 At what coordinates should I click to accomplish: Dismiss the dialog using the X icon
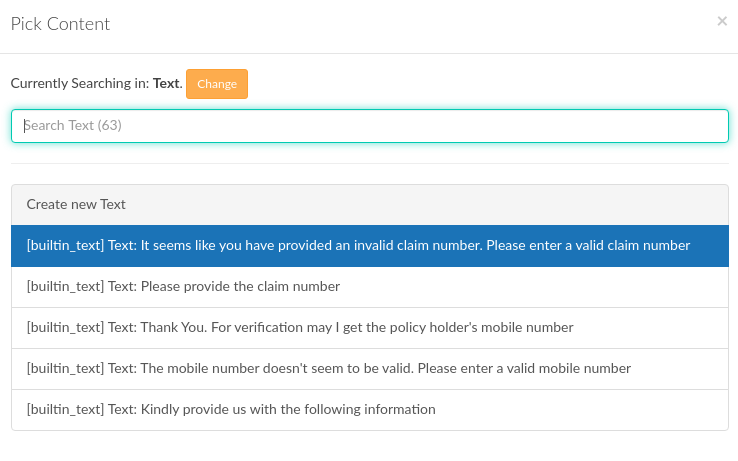[722, 21]
